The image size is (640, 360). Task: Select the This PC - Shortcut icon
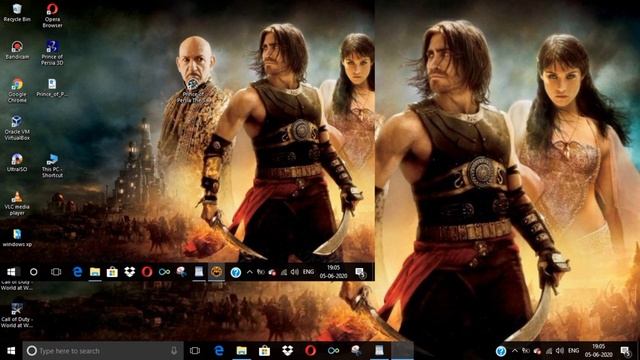(52, 165)
